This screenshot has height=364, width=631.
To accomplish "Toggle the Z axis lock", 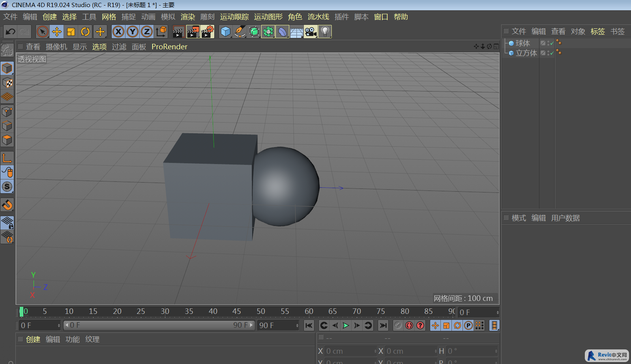I will [x=147, y=32].
